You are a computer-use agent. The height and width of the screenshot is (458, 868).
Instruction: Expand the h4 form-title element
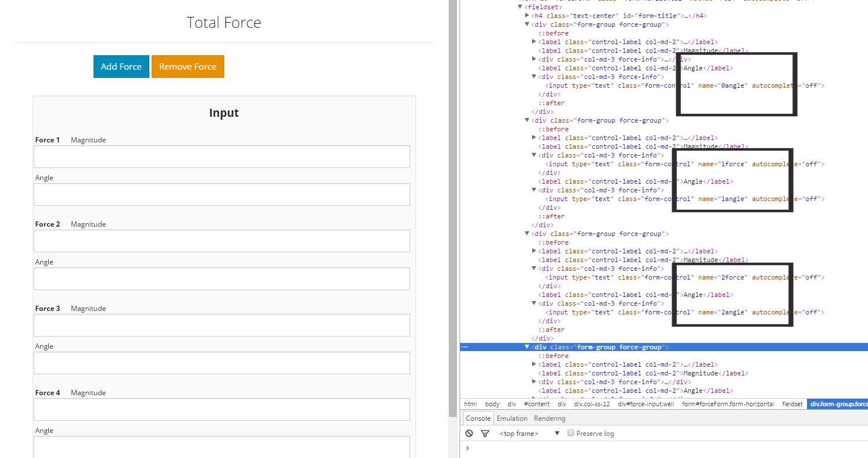[527, 16]
